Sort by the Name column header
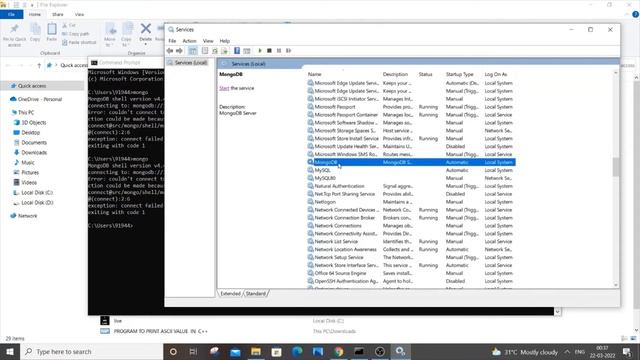The height and width of the screenshot is (360, 640). pos(314,74)
